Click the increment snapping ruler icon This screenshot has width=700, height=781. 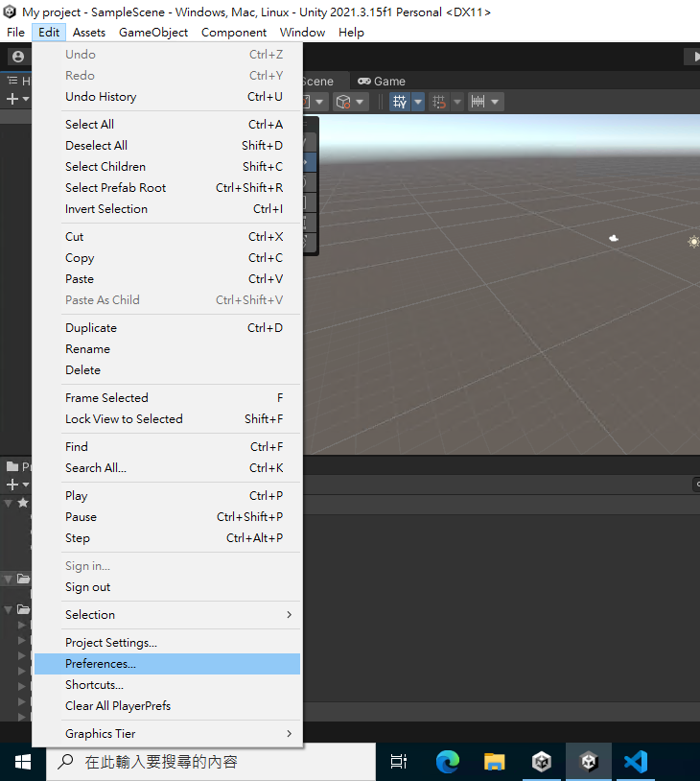click(x=478, y=102)
